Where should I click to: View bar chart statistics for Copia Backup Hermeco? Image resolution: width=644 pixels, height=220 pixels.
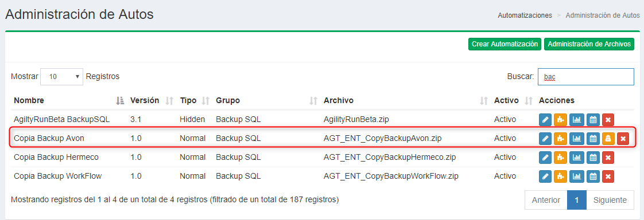577,158
